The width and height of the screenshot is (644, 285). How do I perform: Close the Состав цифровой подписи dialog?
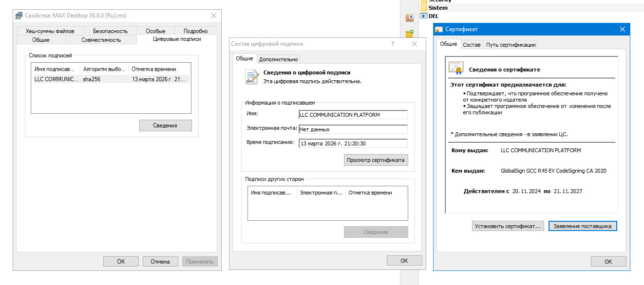tap(415, 44)
